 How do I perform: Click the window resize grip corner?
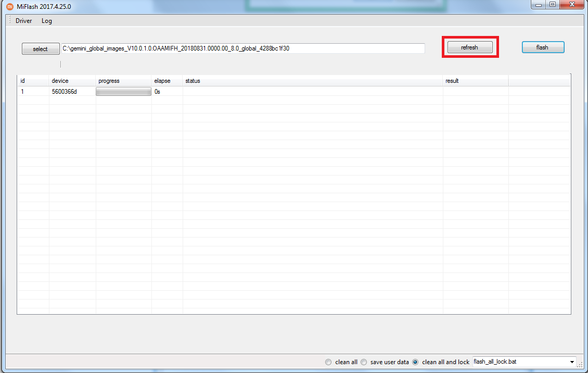click(x=580, y=365)
